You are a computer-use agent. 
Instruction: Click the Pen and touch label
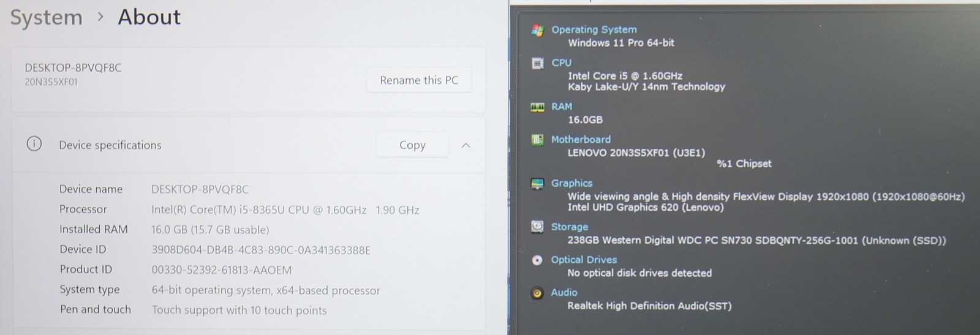[96, 309]
